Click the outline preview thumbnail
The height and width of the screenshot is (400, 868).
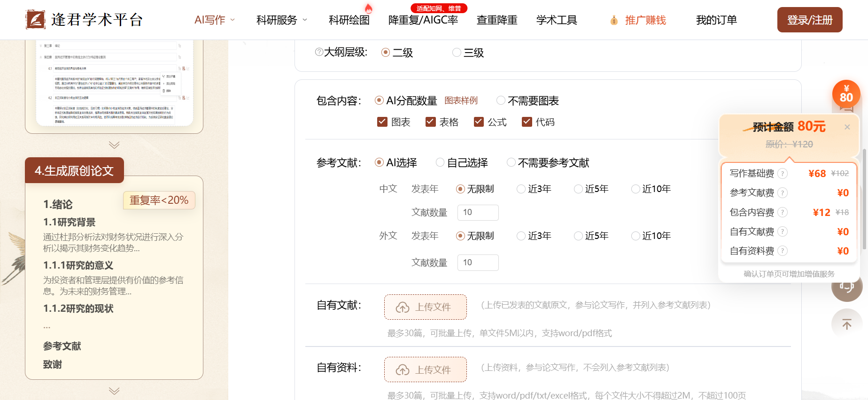(115, 83)
